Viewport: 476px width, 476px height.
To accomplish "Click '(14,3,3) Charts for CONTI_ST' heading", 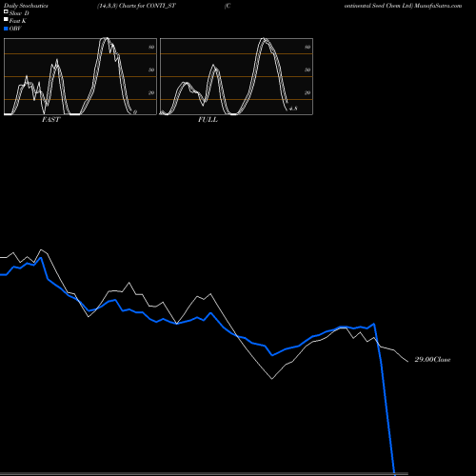I will pyautogui.click(x=136, y=6).
